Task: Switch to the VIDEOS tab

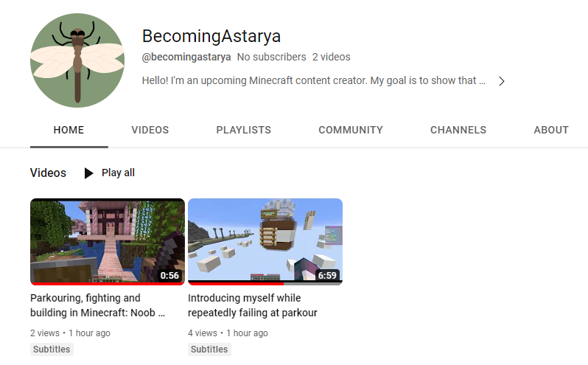Action: tap(150, 130)
